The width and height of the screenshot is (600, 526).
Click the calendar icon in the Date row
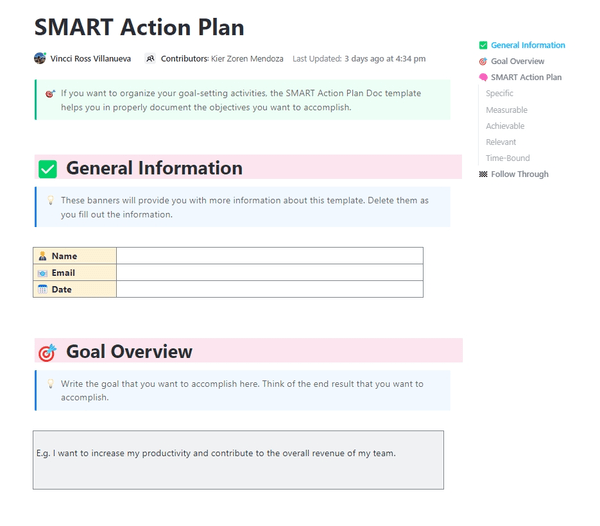coord(42,289)
